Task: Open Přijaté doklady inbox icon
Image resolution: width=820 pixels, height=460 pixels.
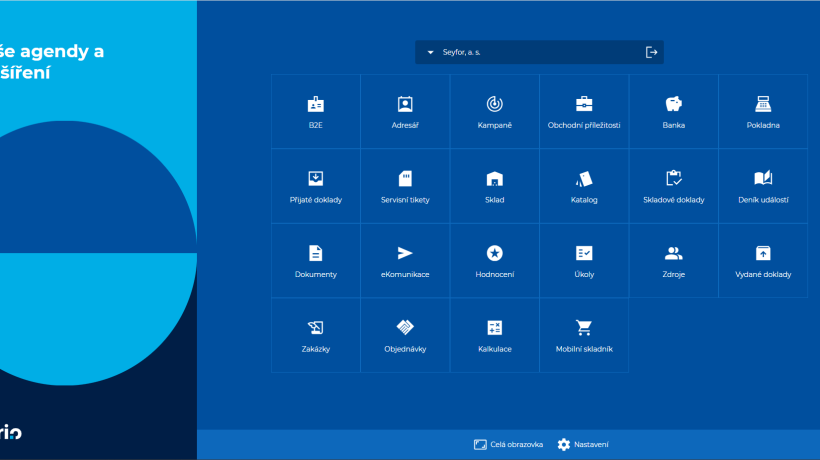Action: pyautogui.click(x=316, y=179)
